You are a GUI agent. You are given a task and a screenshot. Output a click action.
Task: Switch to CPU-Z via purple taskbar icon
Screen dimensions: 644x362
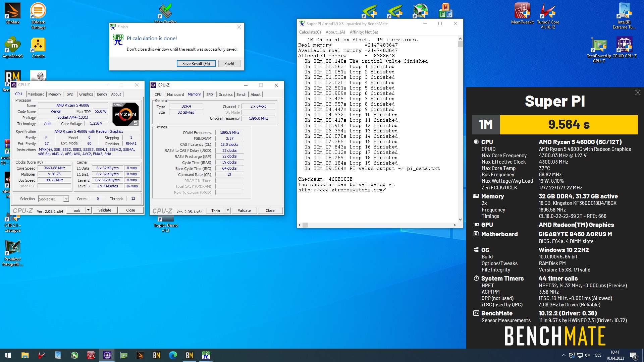tap(107, 355)
